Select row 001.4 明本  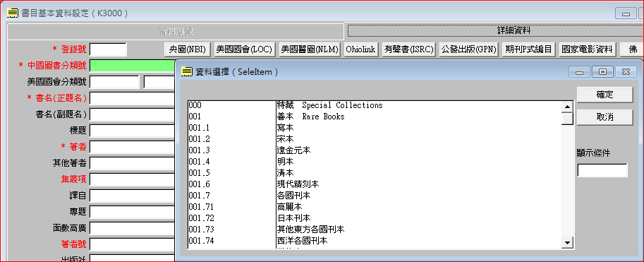coord(375,162)
